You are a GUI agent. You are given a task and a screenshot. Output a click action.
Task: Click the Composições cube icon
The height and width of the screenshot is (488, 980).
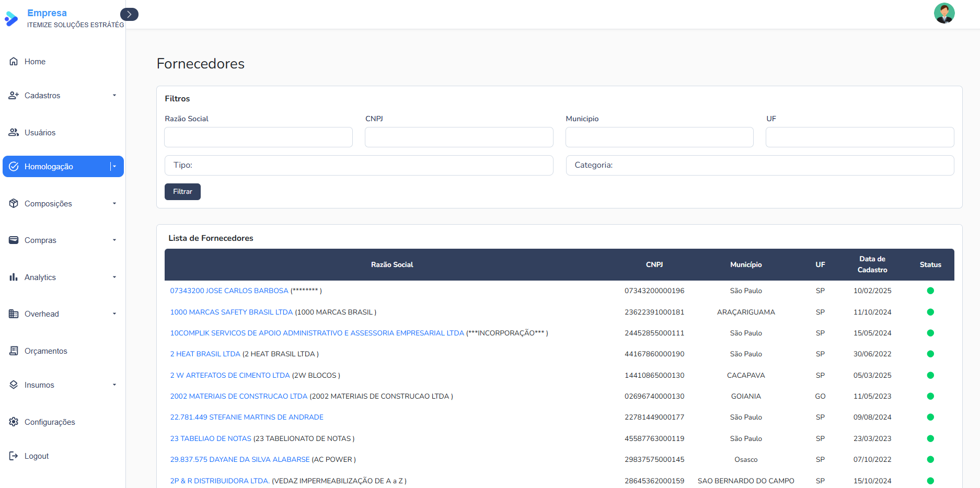14,203
